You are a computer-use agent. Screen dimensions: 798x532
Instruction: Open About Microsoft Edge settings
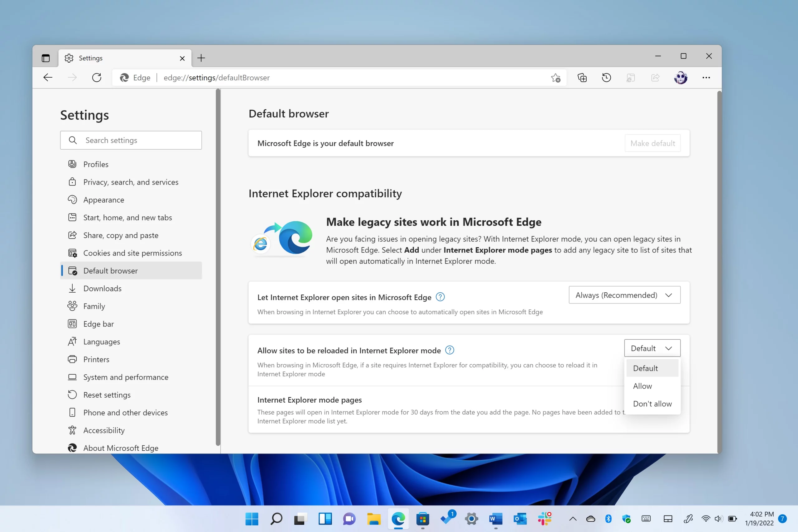click(121, 448)
